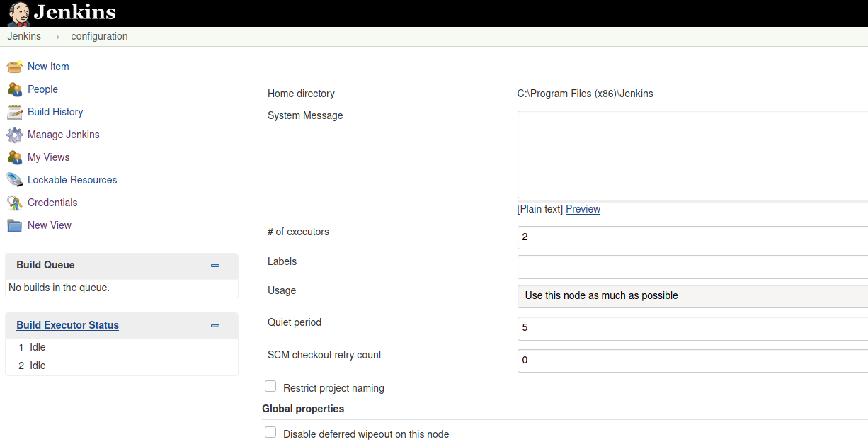
Task: Collapse the Build Executor Status panel
Action: coord(215,326)
